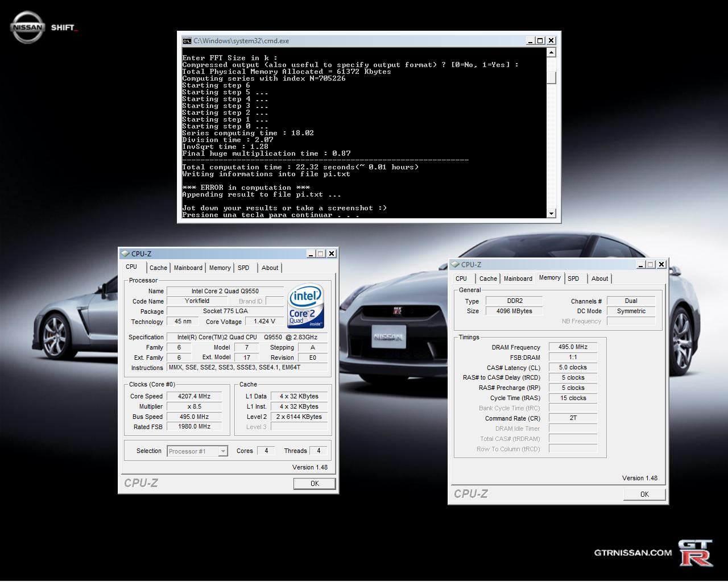
Task: Close the cmd.exe window
Action: point(551,40)
